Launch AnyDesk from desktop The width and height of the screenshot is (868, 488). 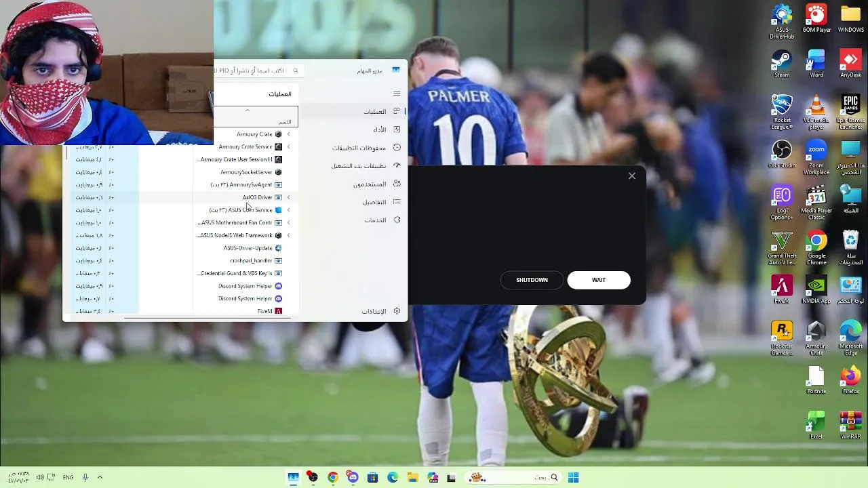850,64
